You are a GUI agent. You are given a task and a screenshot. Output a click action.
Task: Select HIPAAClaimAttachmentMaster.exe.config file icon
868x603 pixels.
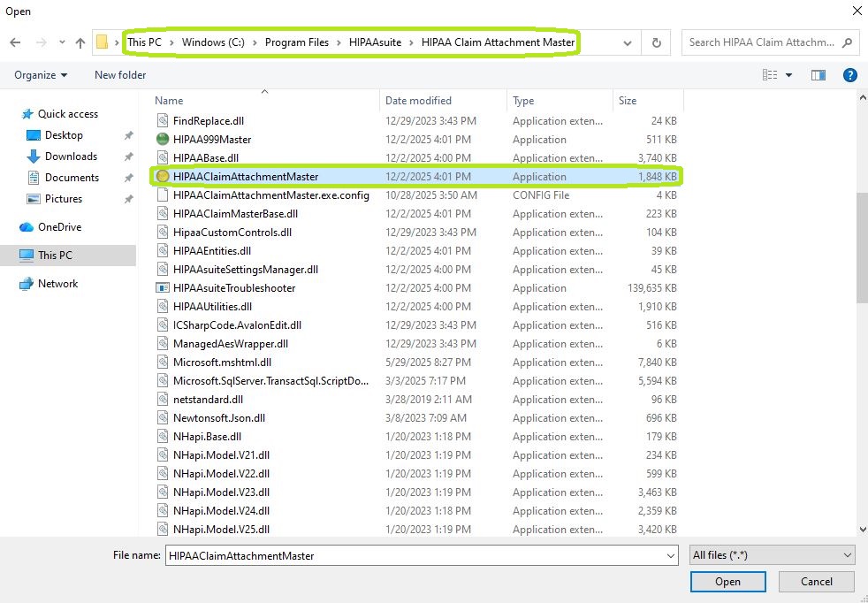point(162,195)
